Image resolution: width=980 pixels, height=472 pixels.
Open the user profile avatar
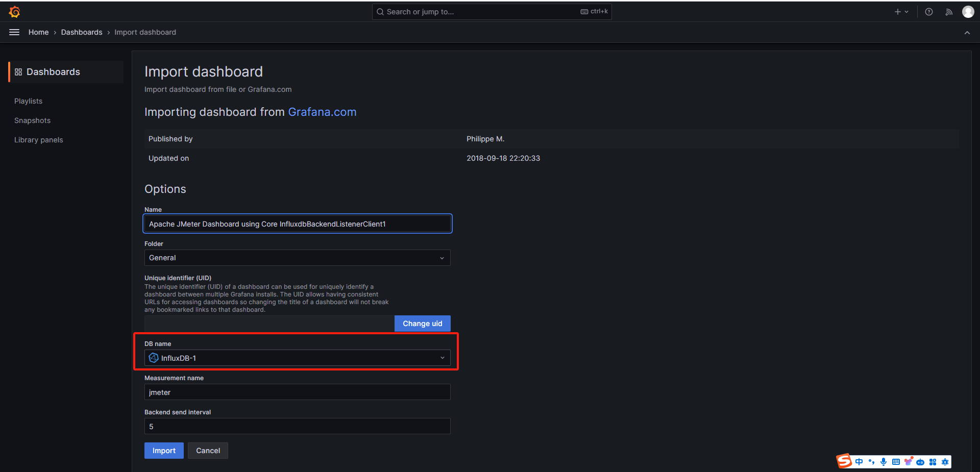coord(968,12)
